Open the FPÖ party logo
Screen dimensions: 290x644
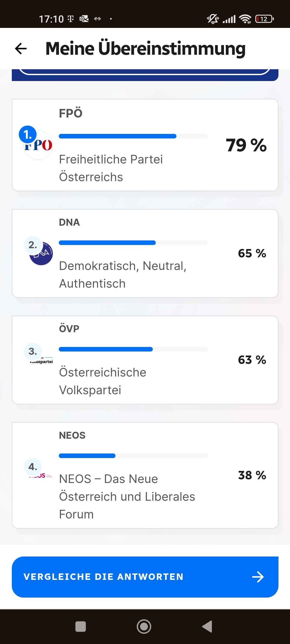[x=38, y=145]
